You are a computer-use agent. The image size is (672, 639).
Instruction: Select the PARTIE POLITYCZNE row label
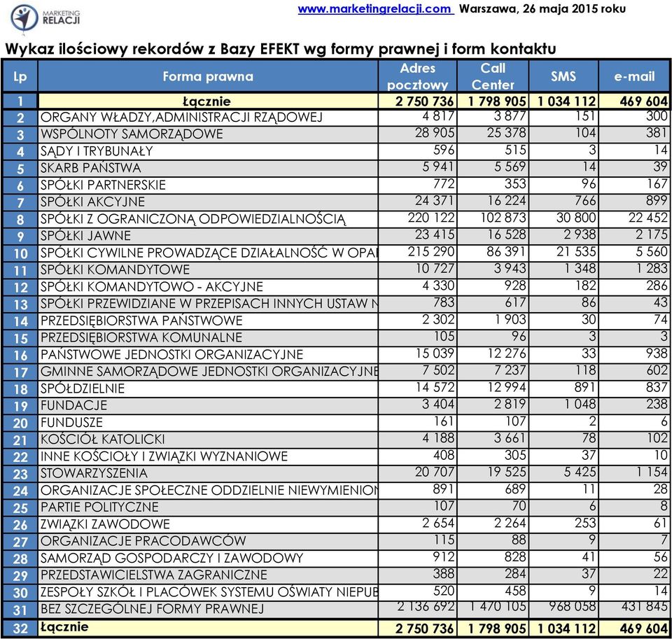pos(99,507)
